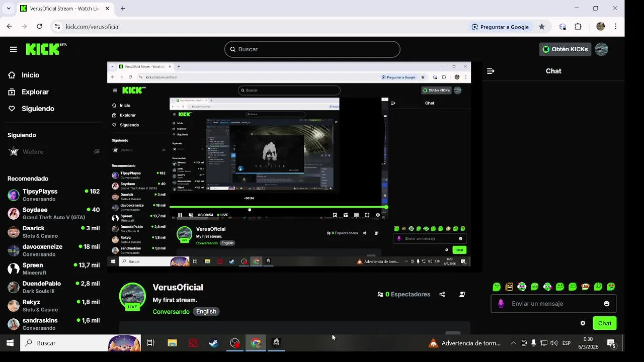
Task: Insert the red-eared pale face emote
Action: coord(585,287)
